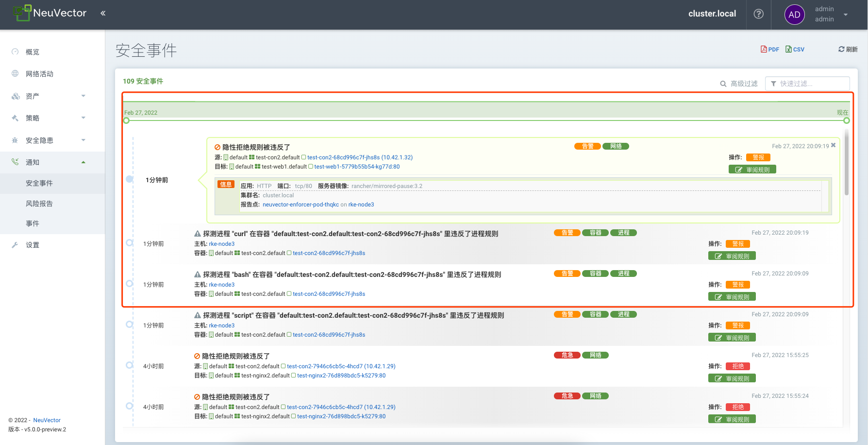
Task: Go to 网络活动 in the sidebar
Action: (x=39, y=74)
